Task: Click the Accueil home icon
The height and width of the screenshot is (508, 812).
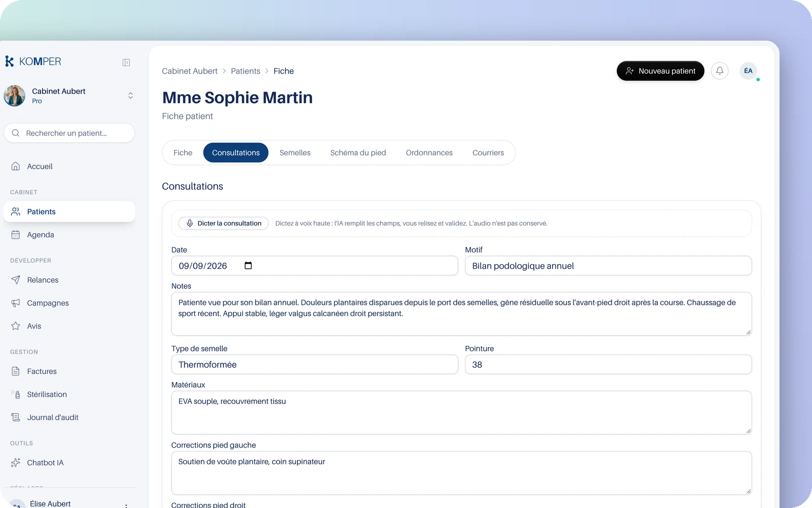Action: [x=16, y=166]
